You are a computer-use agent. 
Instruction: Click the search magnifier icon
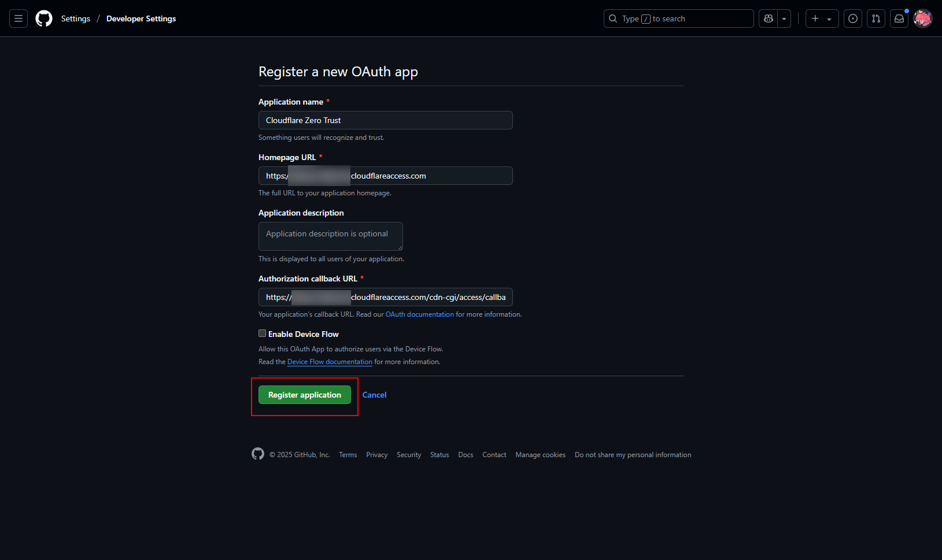(613, 18)
